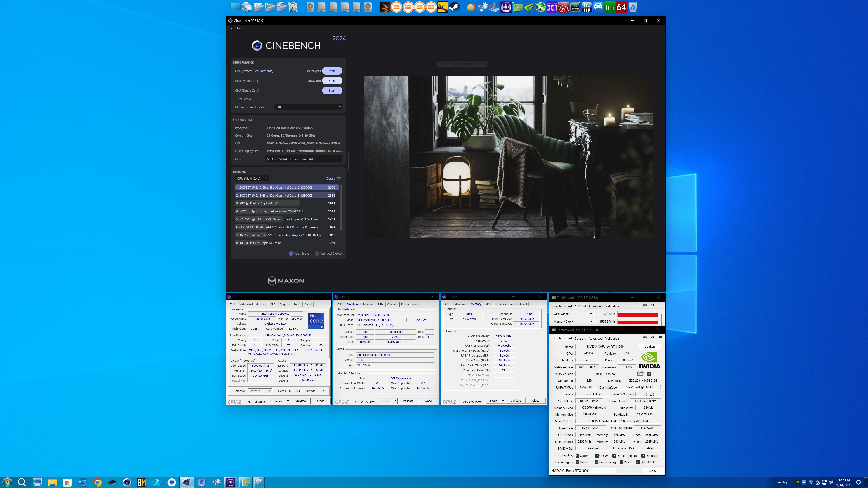The height and width of the screenshot is (488, 868).
Task: Open the wrench and screwdriver tools icon in dock
Action: [x=293, y=7]
